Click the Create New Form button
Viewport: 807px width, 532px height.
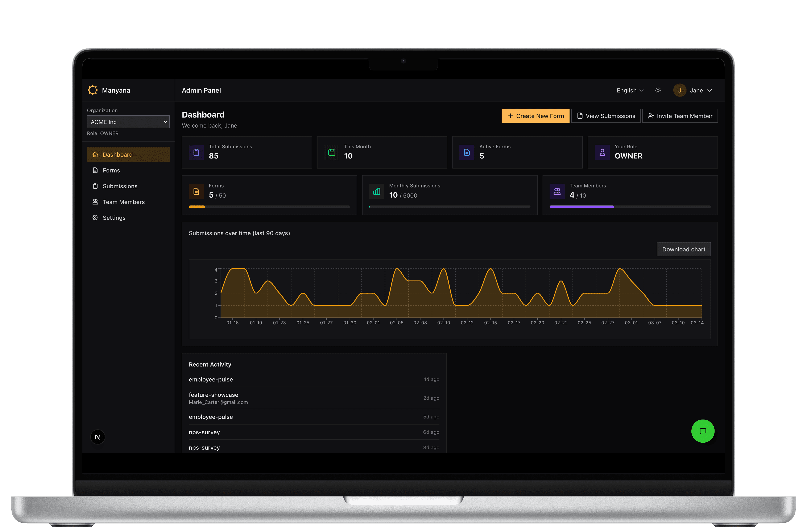pos(535,116)
